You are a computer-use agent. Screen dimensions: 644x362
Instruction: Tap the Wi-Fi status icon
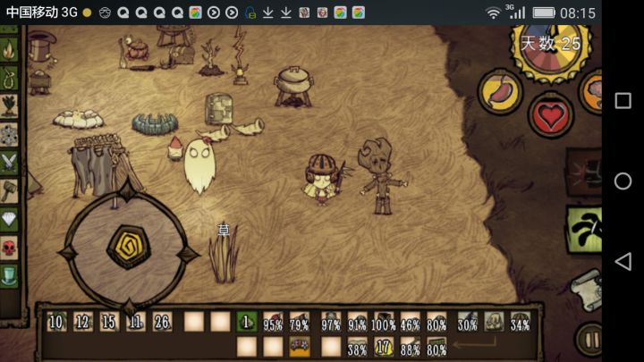(x=493, y=13)
